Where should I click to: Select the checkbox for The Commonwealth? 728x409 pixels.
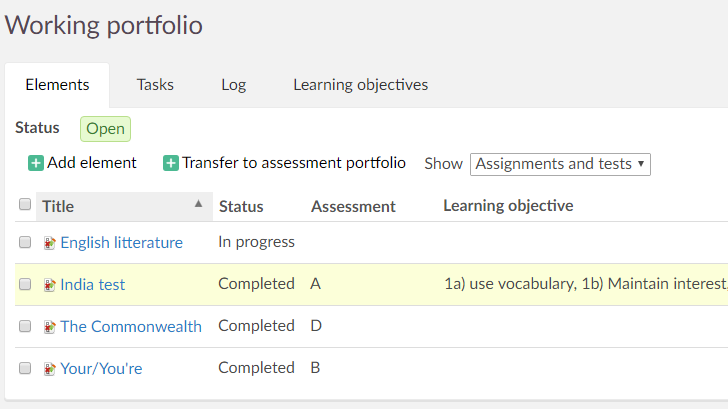click(x=25, y=326)
